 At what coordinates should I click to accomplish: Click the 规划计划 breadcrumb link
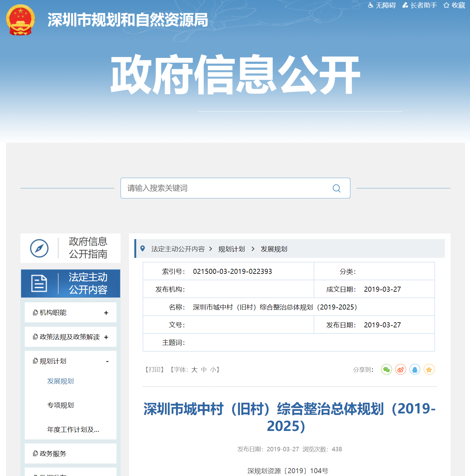tap(231, 249)
